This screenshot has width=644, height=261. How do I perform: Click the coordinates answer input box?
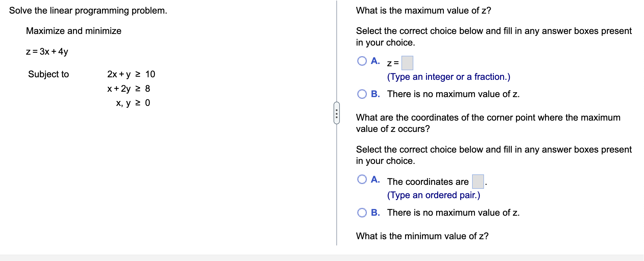click(478, 181)
